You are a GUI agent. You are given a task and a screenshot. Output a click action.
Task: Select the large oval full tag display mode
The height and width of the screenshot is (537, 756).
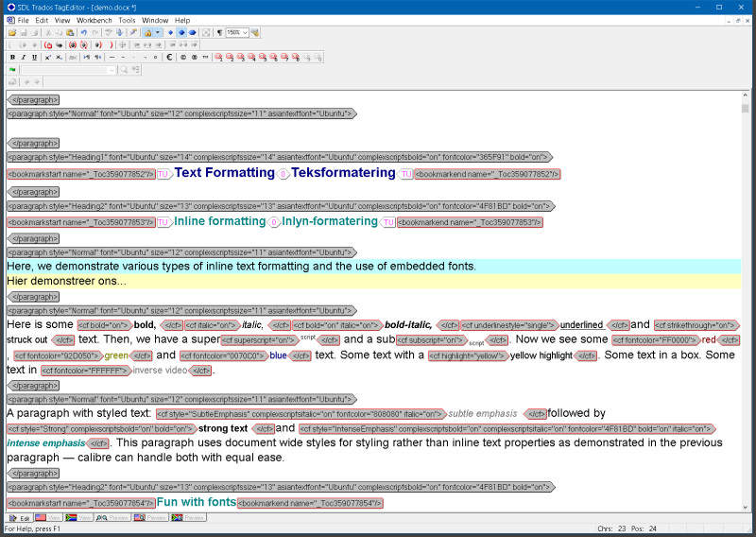pos(193,33)
